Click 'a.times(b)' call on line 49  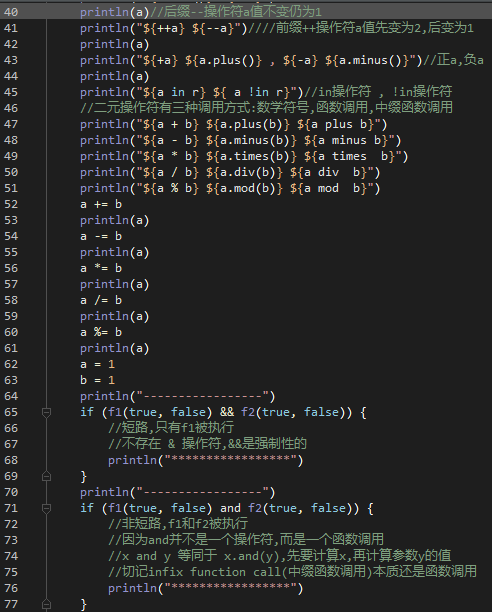(258, 156)
